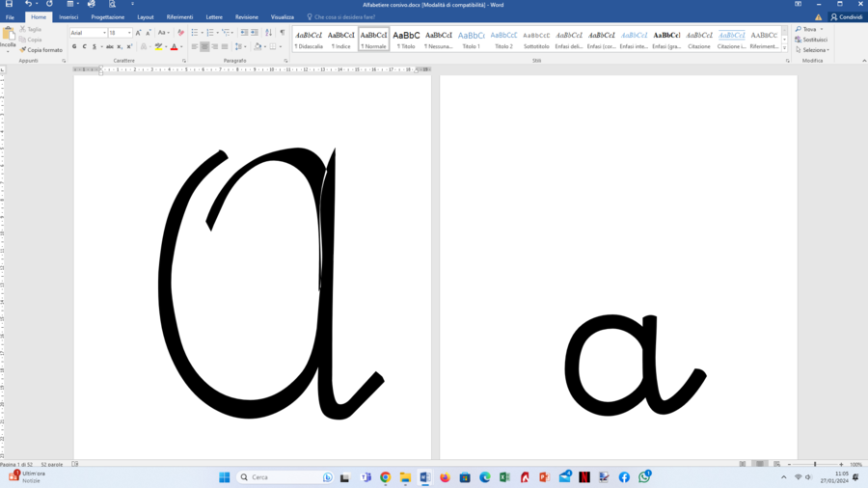
Task: Switch to the Inserisci tab
Action: 68,17
